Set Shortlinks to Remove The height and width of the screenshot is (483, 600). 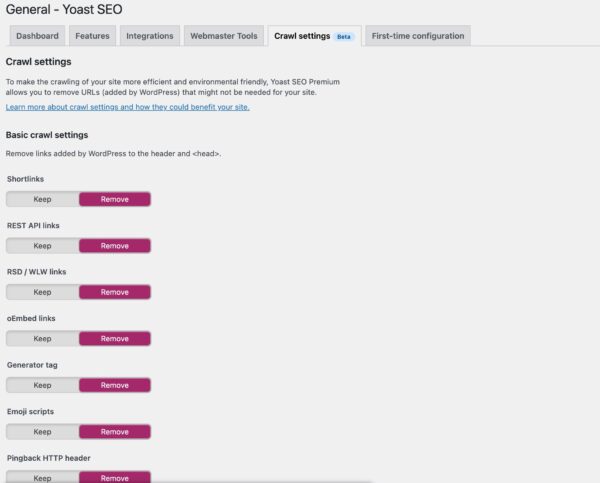click(x=115, y=199)
